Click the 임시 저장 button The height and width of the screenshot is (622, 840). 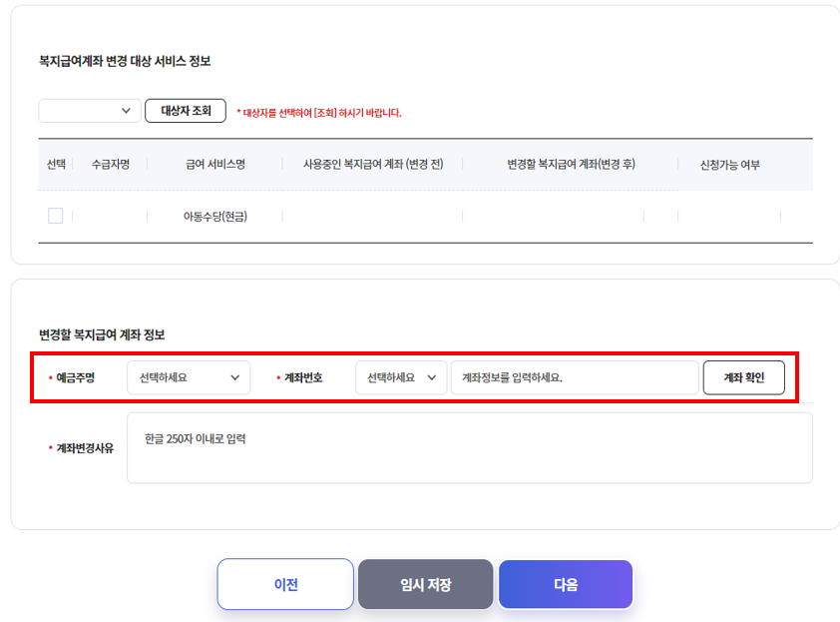pyautogui.click(x=425, y=584)
